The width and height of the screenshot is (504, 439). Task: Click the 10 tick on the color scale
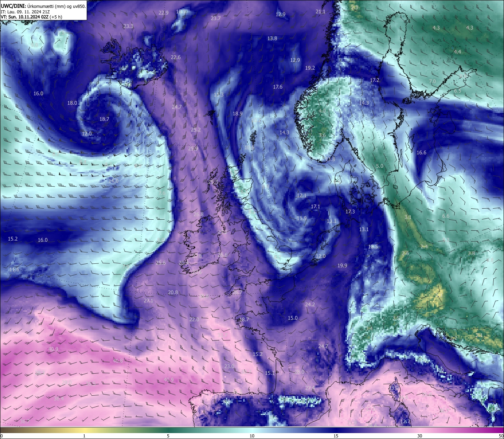[x=252, y=436]
